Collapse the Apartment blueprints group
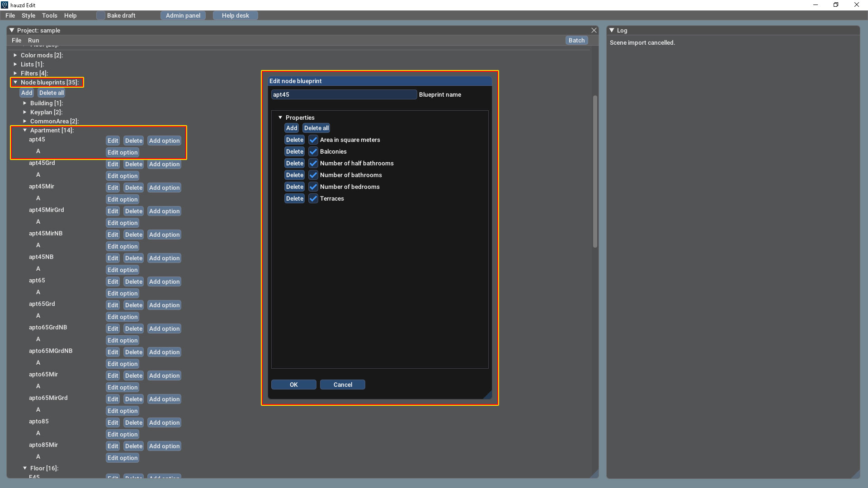868x488 pixels. (x=25, y=130)
